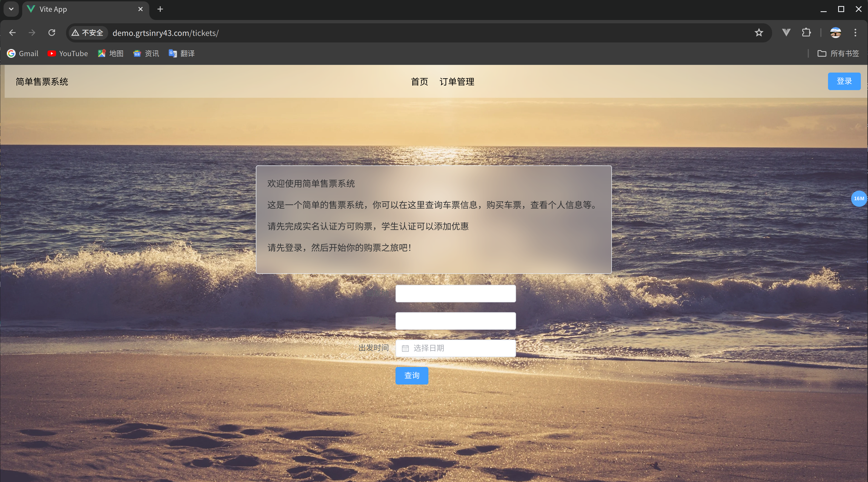Click the blue 登录 button
Viewport: 868px width, 482px height.
click(x=844, y=81)
